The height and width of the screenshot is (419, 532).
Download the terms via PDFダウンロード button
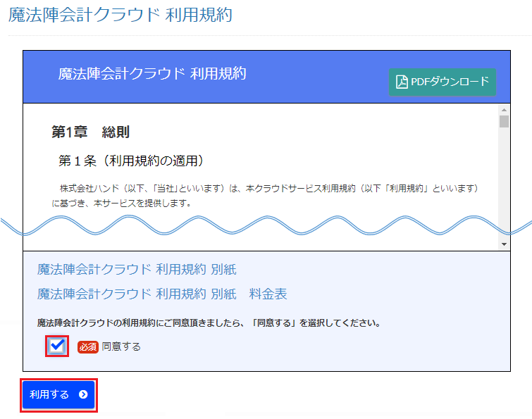pyautogui.click(x=442, y=82)
